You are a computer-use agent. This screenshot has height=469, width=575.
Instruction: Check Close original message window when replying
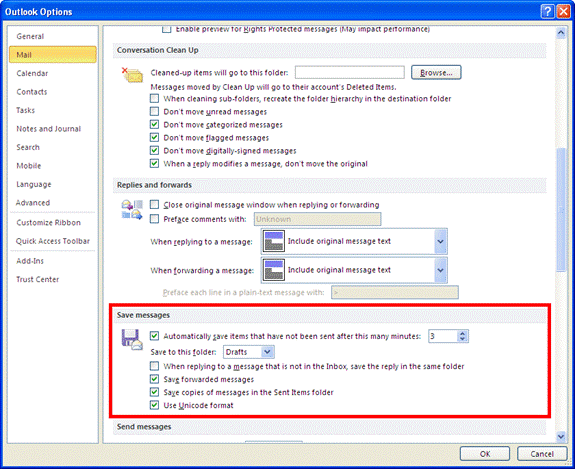(x=154, y=205)
